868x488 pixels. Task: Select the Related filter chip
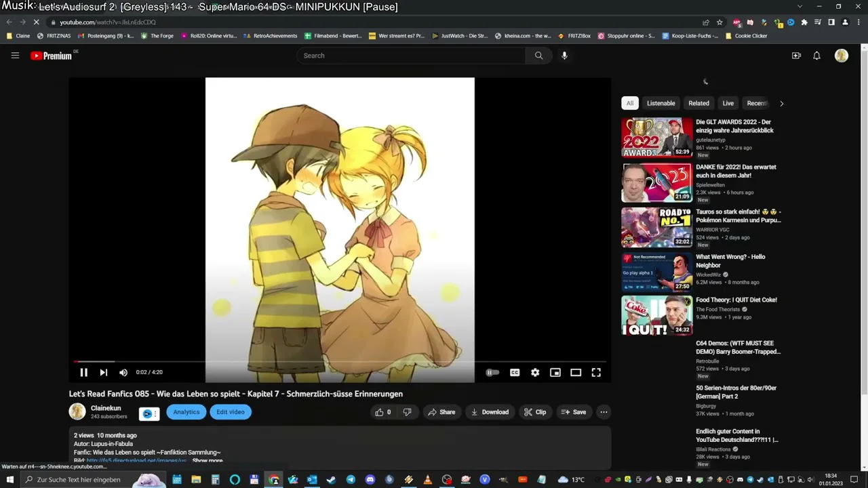[x=699, y=103]
